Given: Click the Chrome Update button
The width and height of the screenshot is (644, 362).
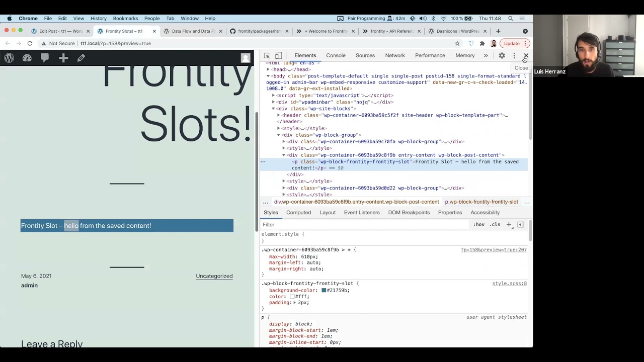Looking at the screenshot, I should pos(512,43).
